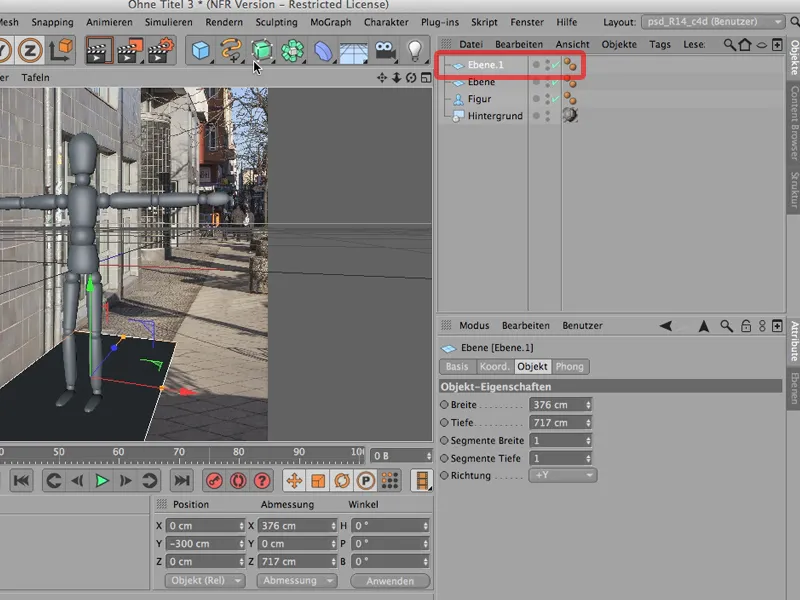
Task: Click the orange texture tag on Figur row
Action: (x=570, y=98)
